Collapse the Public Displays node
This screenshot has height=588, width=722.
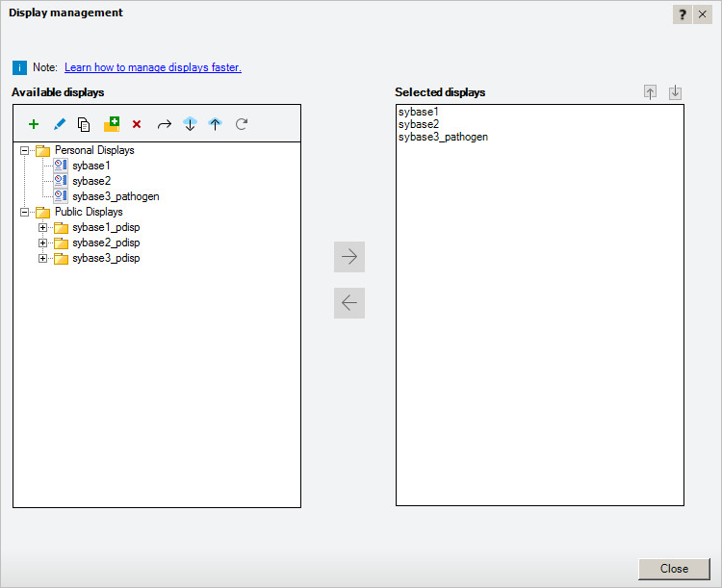tap(24, 213)
